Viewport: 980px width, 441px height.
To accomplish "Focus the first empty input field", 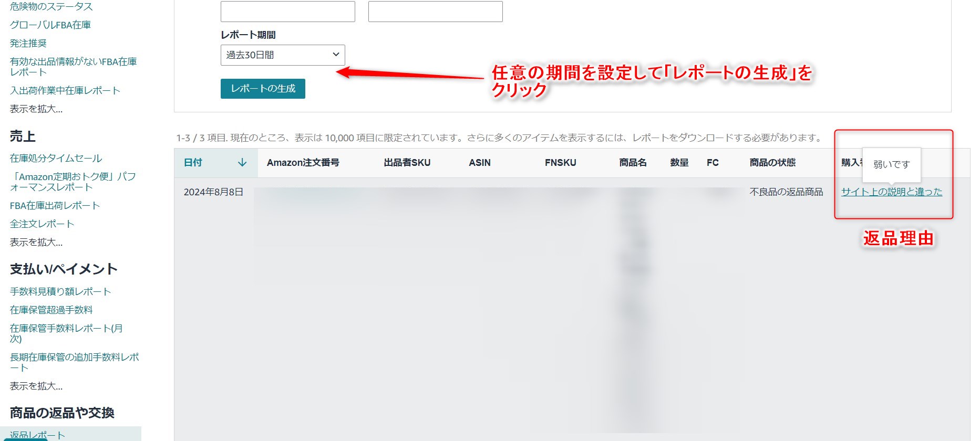I will tap(288, 11).
